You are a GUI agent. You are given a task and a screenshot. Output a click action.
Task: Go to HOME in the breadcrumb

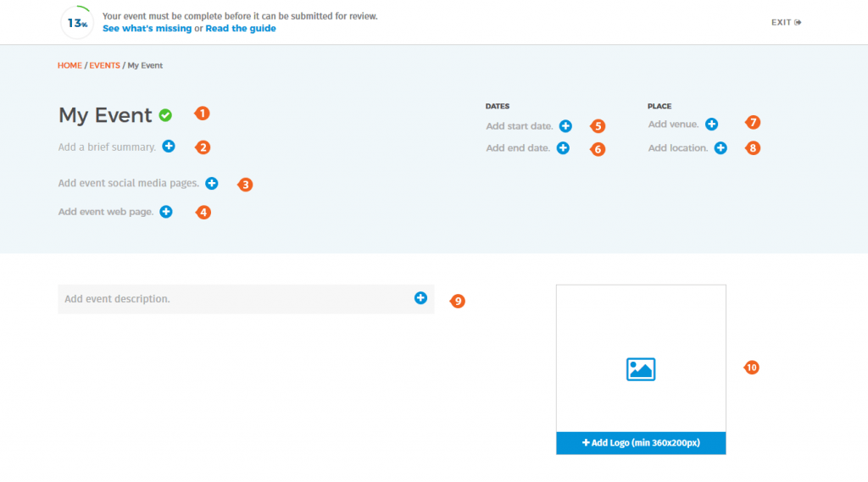(70, 65)
